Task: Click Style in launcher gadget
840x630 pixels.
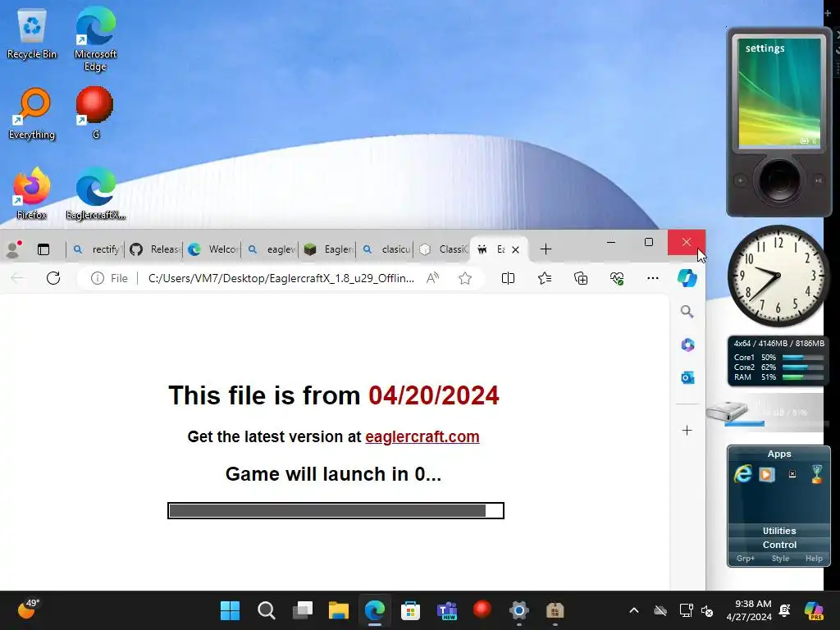Action: 780,558
